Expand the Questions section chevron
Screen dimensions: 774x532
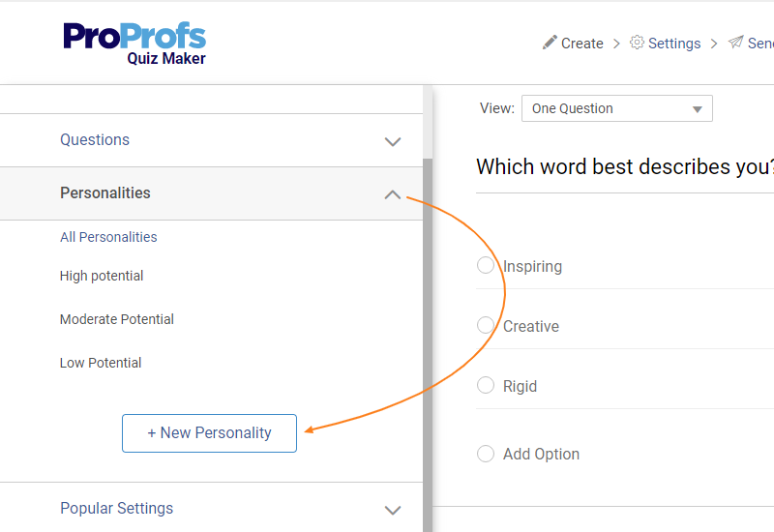[x=392, y=141]
